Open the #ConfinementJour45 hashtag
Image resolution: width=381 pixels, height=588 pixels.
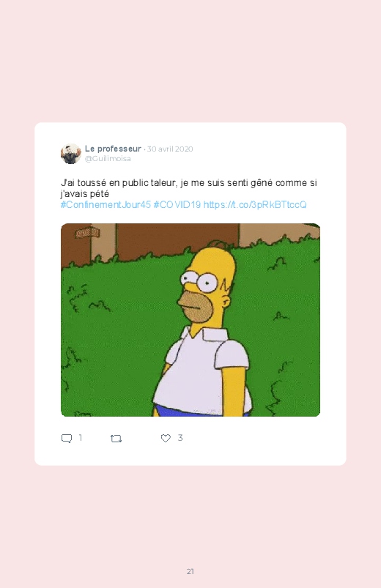(x=106, y=205)
